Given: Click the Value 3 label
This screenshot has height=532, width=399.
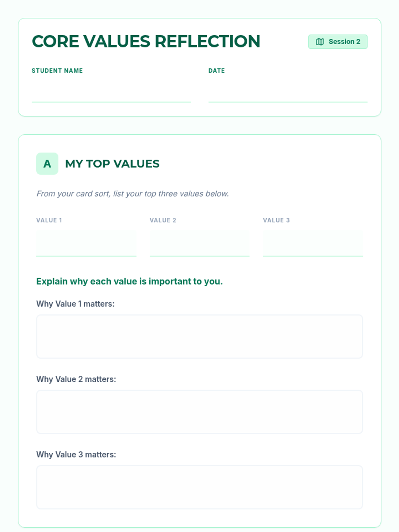Looking at the screenshot, I should click(x=276, y=220).
